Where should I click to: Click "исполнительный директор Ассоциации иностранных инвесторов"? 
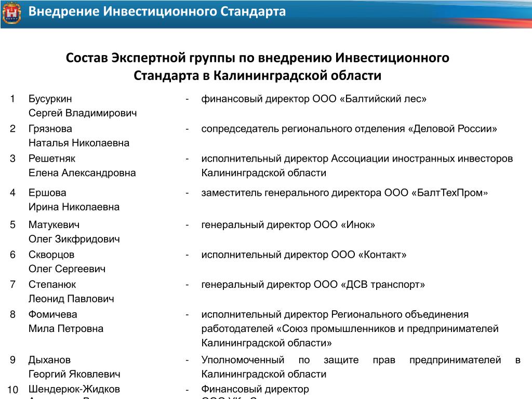pos(357,158)
